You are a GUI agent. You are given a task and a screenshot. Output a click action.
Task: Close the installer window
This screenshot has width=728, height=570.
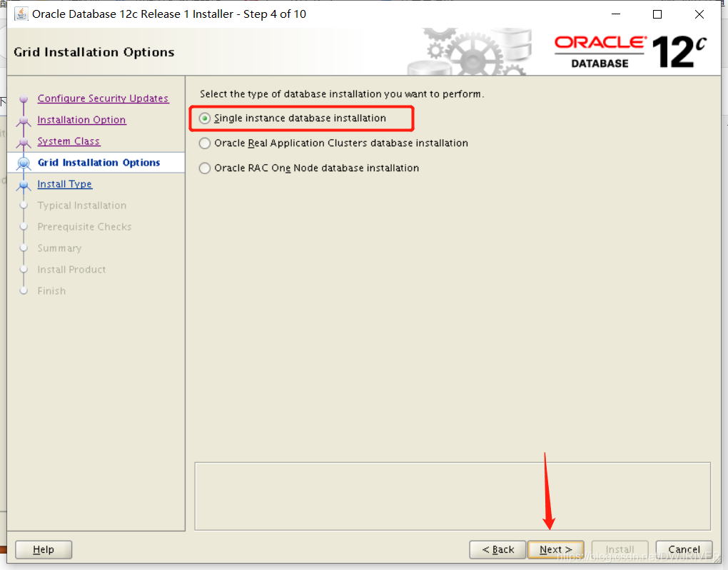[699, 14]
